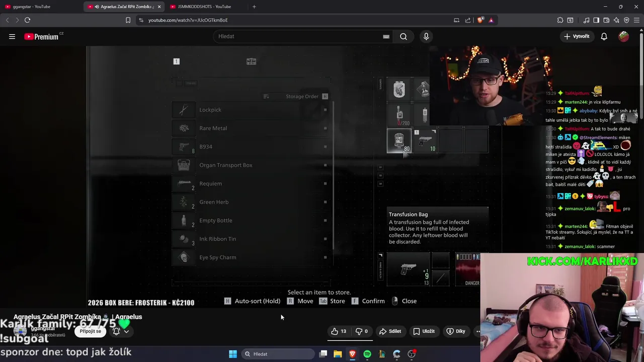
Task: Open browser extensions puzzle icon
Action: click(x=560, y=20)
